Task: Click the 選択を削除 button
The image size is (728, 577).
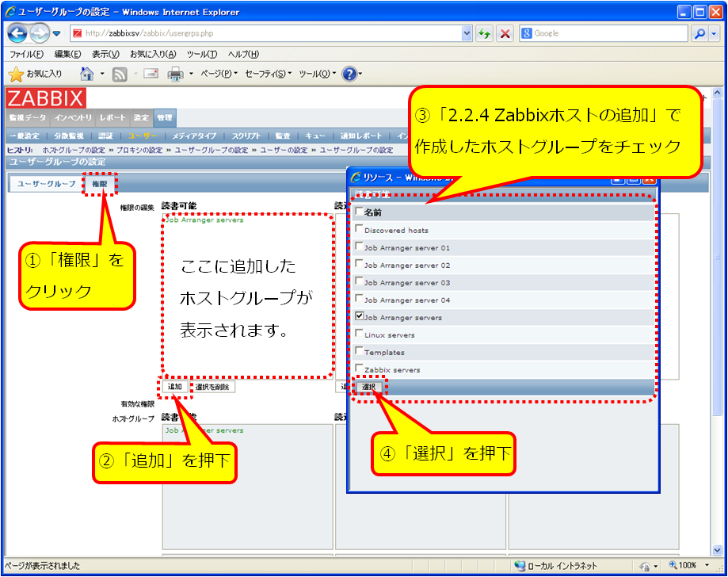Action: point(212,387)
